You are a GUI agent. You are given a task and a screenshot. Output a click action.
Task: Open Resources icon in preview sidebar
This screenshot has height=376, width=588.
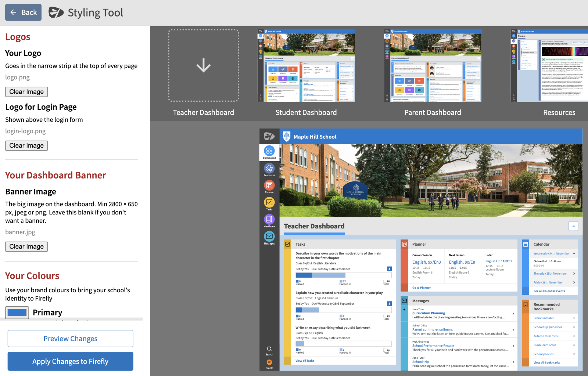269,169
